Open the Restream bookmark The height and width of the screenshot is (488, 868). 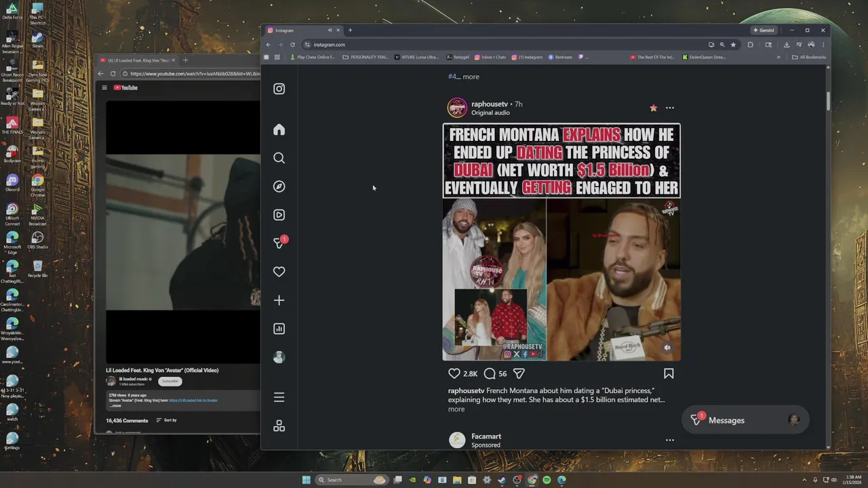click(x=560, y=57)
